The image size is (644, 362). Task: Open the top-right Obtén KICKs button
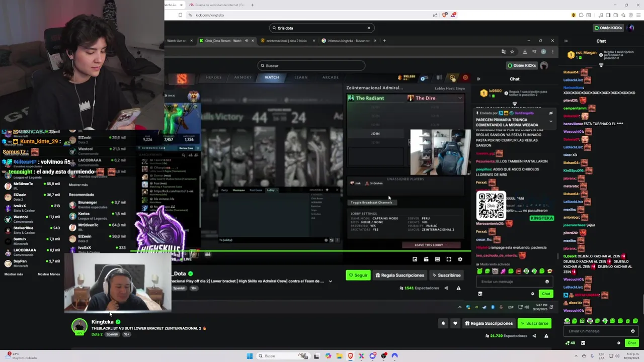pos(608,28)
